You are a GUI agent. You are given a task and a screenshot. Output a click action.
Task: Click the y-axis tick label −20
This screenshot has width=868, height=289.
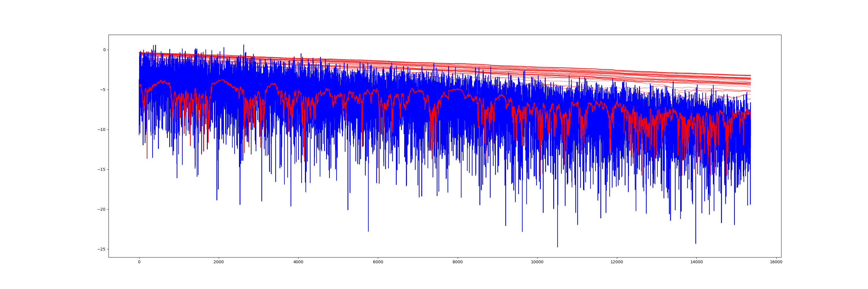pyautogui.click(x=101, y=209)
